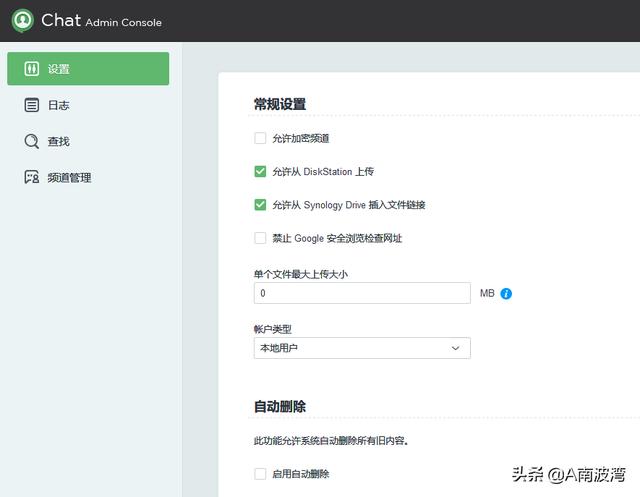Click the 帐户类型 label

coord(273,329)
